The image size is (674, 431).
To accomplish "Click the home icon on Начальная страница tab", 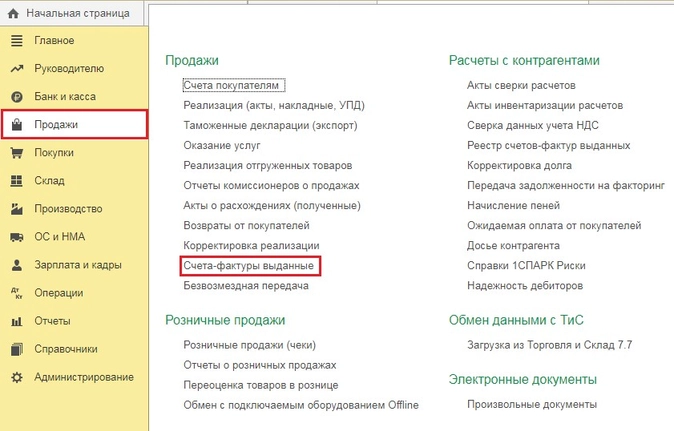I will (15, 14).
